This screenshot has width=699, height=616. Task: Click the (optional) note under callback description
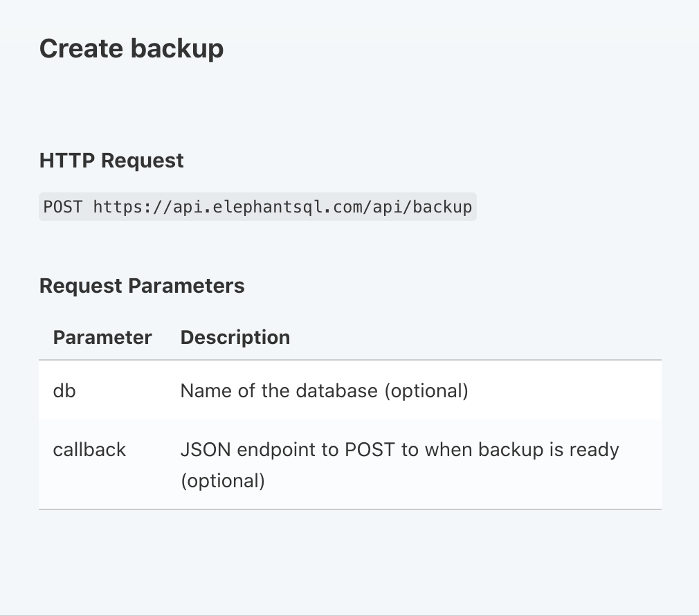coord(223,480)
